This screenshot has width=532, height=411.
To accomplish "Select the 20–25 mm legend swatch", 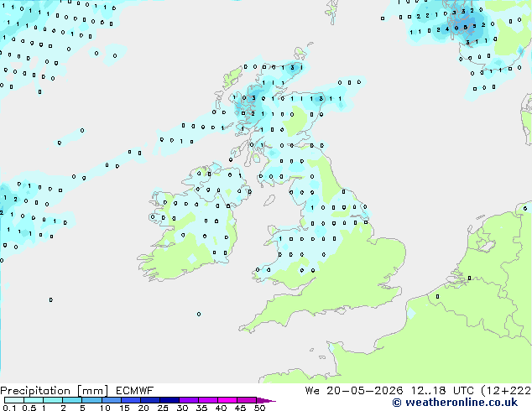I will tap(150, 400).
